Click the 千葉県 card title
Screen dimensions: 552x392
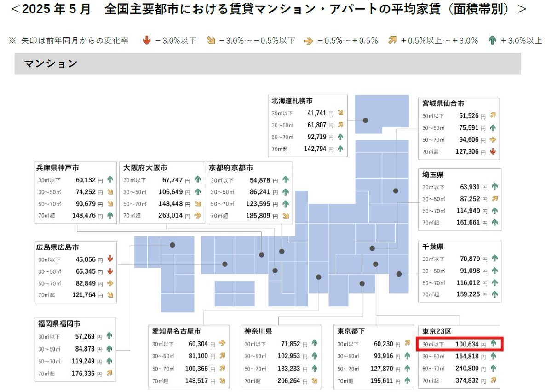coord(433,247)
